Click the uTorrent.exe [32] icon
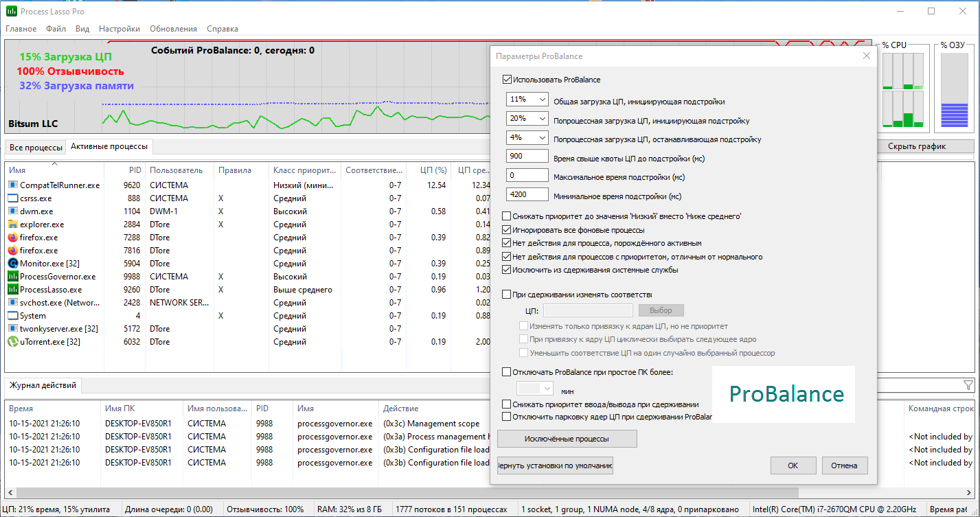 tap(13, 342)
